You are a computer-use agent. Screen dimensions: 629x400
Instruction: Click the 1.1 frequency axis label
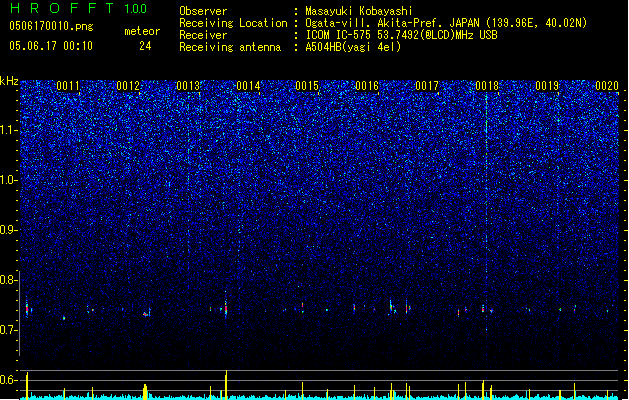point(9,130)
